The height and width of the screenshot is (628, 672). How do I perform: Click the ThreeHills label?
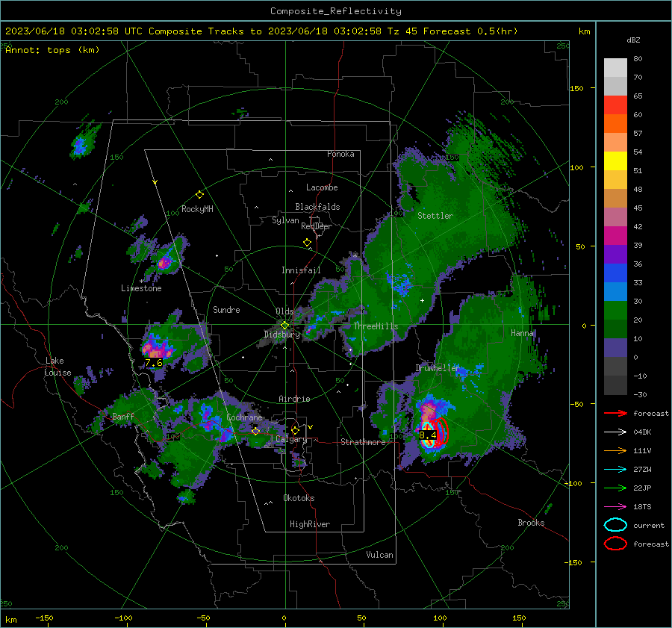point(376,326)
